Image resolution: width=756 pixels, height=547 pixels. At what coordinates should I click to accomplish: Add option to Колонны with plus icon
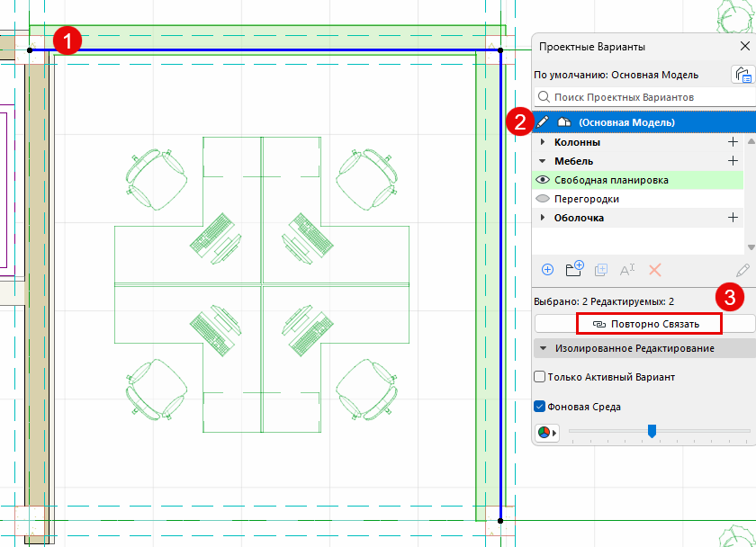click(733, 141)
